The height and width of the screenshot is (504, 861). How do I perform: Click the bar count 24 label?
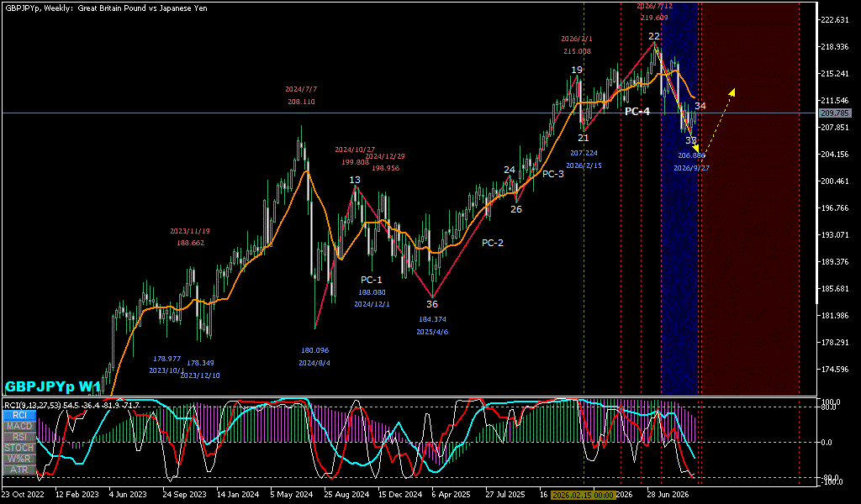pos(510,170)
